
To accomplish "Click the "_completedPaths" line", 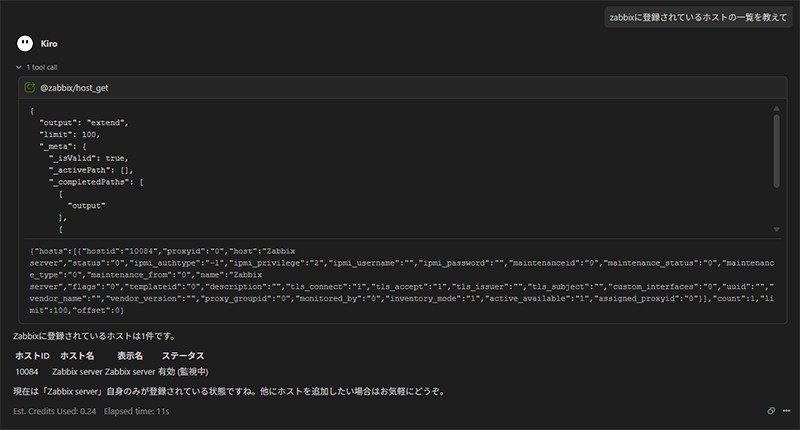I will pyautogui.click(x=96, y=182).
